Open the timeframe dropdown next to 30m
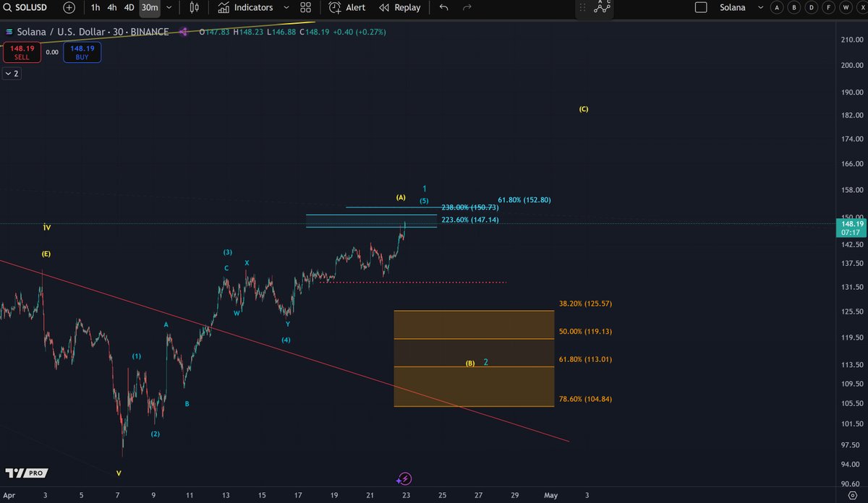868x503 pixels. coord(168,8)
